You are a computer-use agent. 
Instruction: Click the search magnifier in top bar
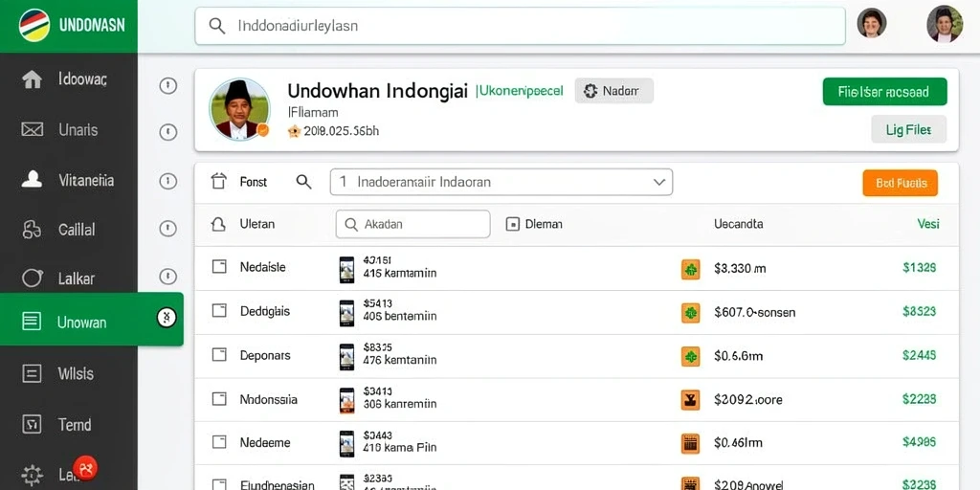pos(217,26)
